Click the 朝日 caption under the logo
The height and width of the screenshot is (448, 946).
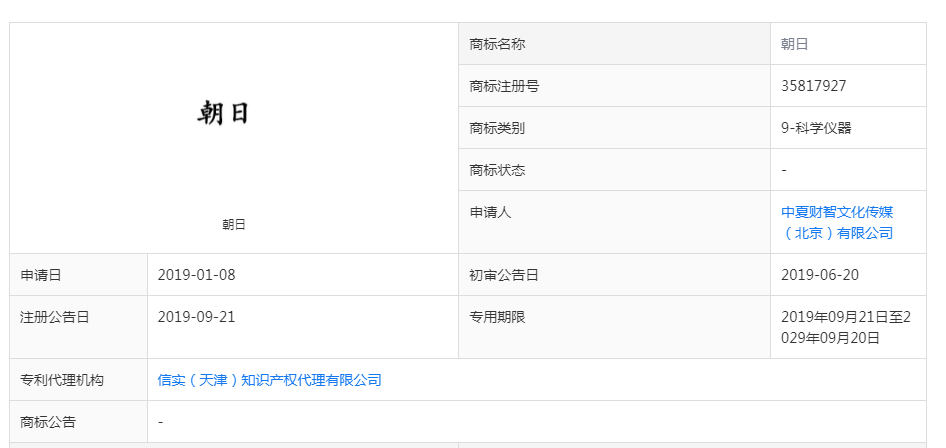click(x=233, y=225)
